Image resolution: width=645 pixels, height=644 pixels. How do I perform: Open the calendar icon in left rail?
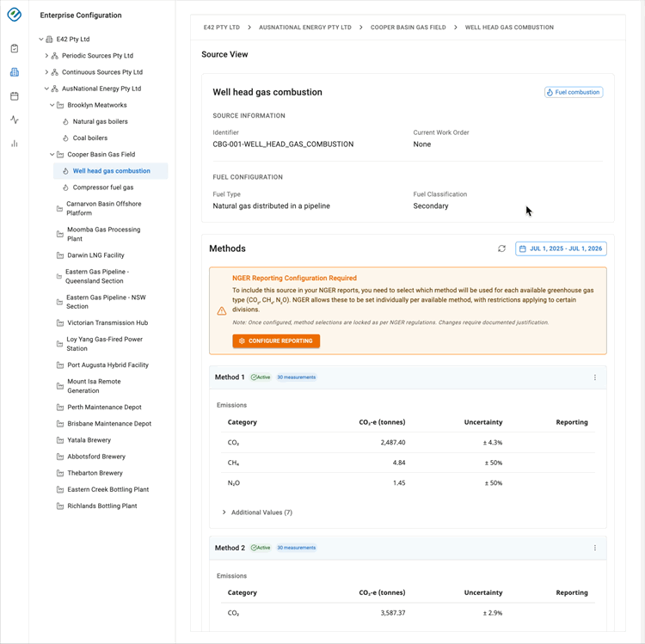point(15,96)
